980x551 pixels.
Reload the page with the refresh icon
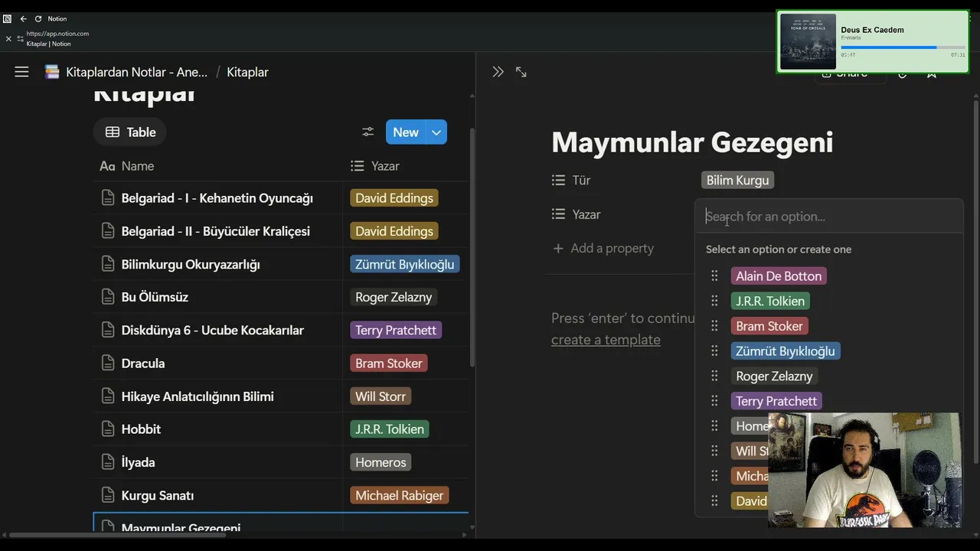coord(38,18)
